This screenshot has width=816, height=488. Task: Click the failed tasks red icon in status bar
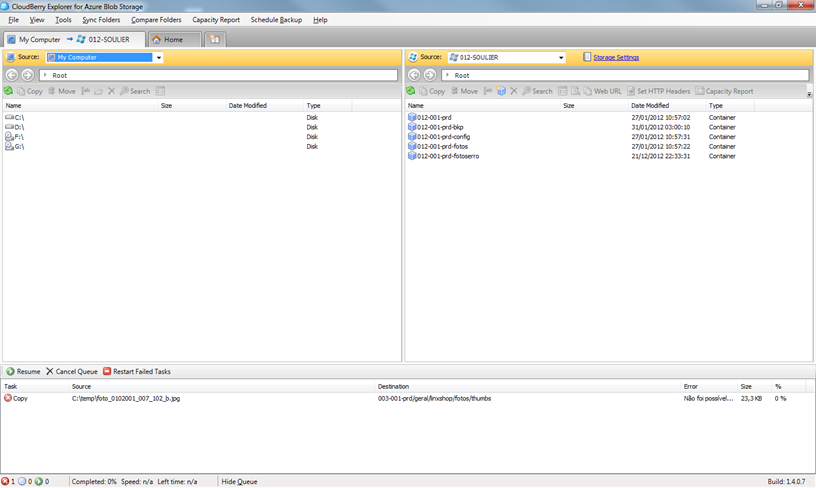coord(5,482)
